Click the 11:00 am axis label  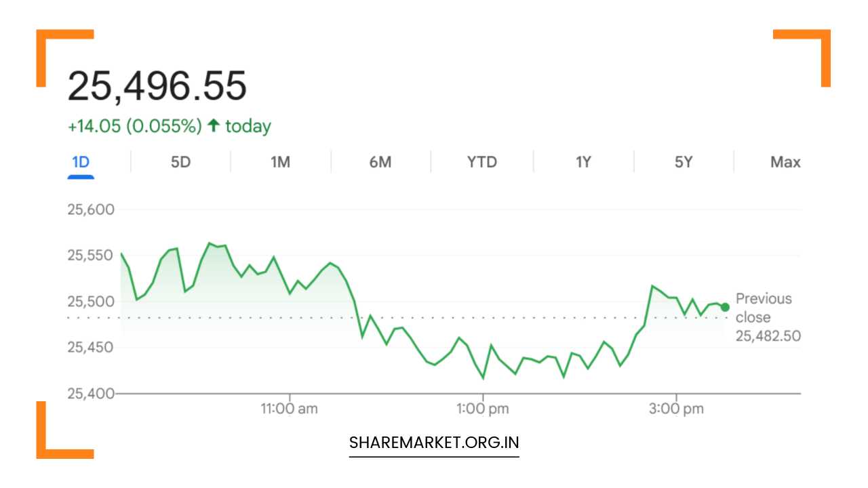[290, 409]
